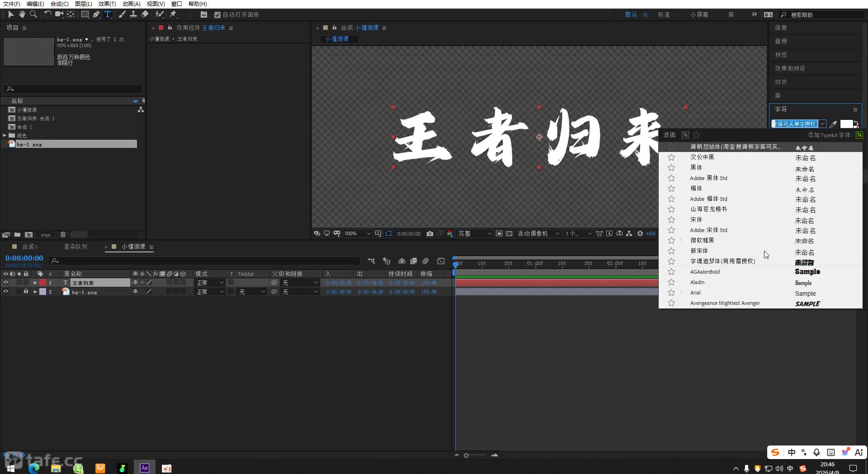Image resolution: width=868 pixels, height=474 pixels.
Task: Open the 对齐 panel
Action: (781, 82)
